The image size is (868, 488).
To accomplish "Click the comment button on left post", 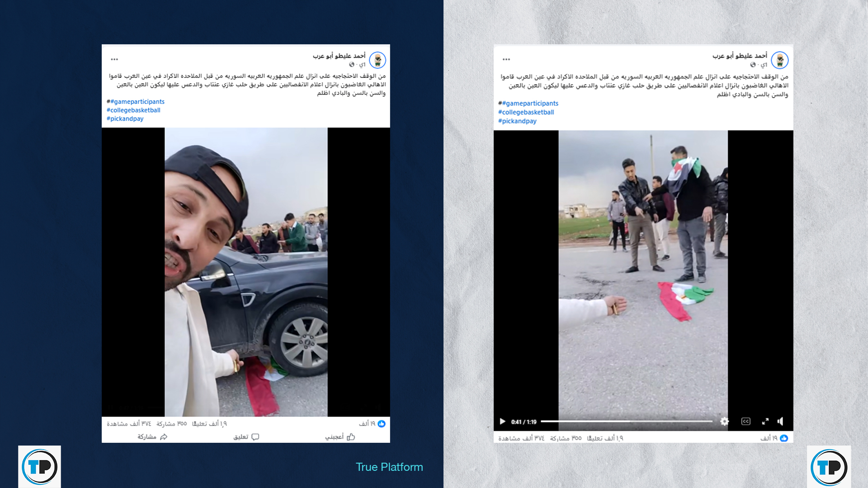I will [246, 436].
